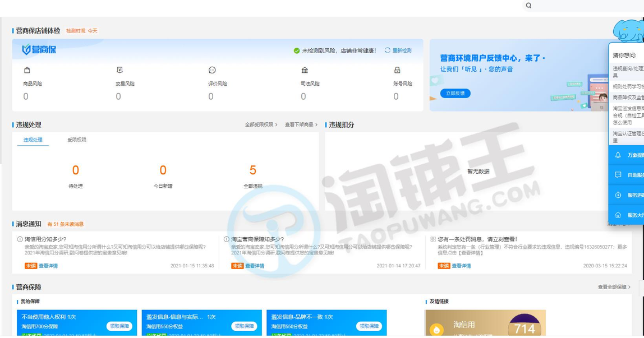Screen dimensions: 644x338
Task: Click the 今日新增 count of 0
Action: (x=163, y=170)
